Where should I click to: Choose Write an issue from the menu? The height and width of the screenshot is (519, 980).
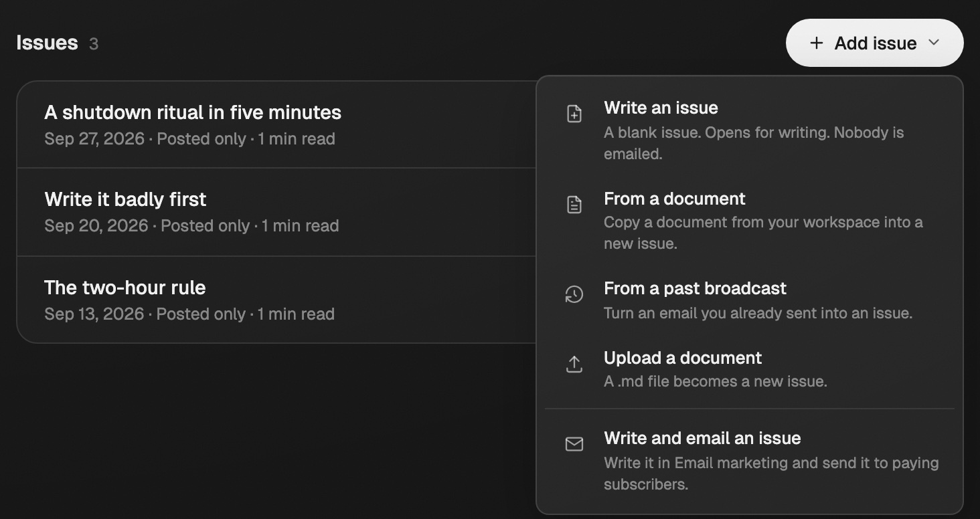click(x=750, y=130)
